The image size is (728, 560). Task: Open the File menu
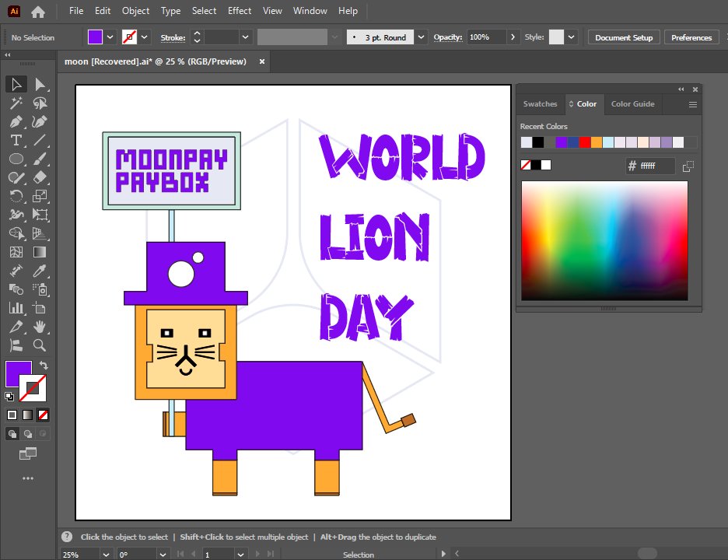(x=76, y=11)
